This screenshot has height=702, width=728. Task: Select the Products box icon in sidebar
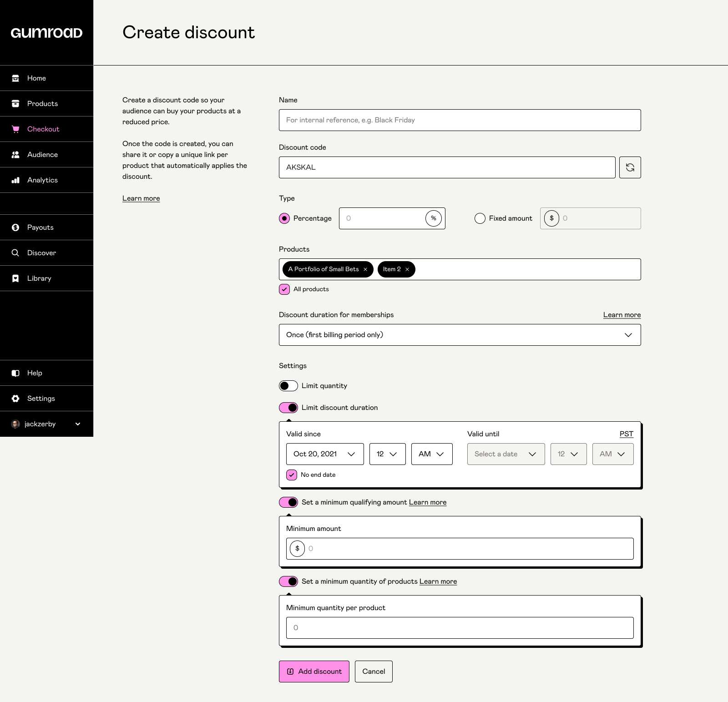tap(15, 103)
